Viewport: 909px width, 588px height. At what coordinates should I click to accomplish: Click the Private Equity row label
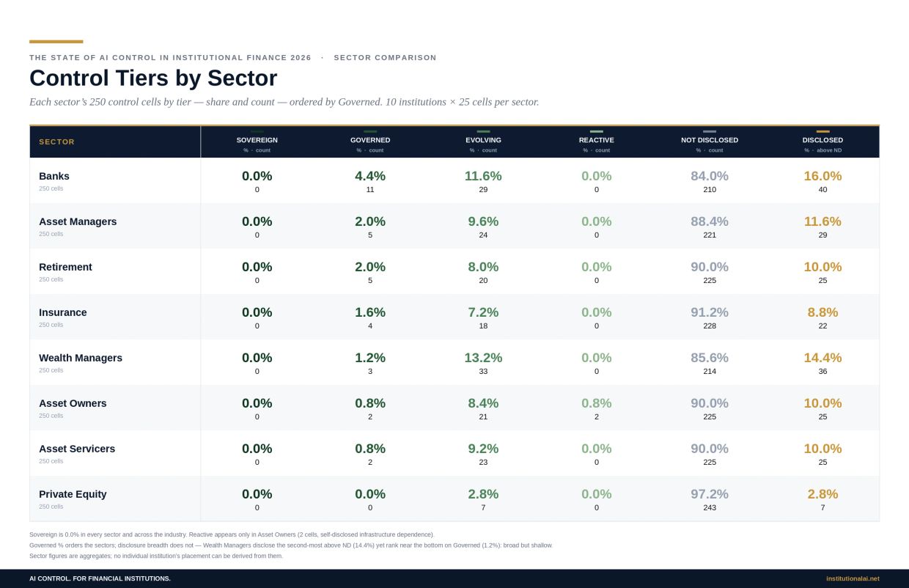coord(73,494)
